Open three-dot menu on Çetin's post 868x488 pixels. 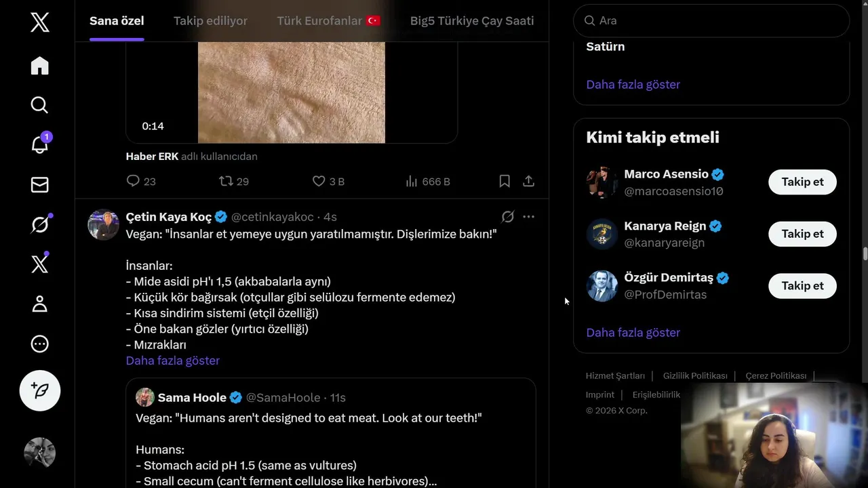[529, 217]
